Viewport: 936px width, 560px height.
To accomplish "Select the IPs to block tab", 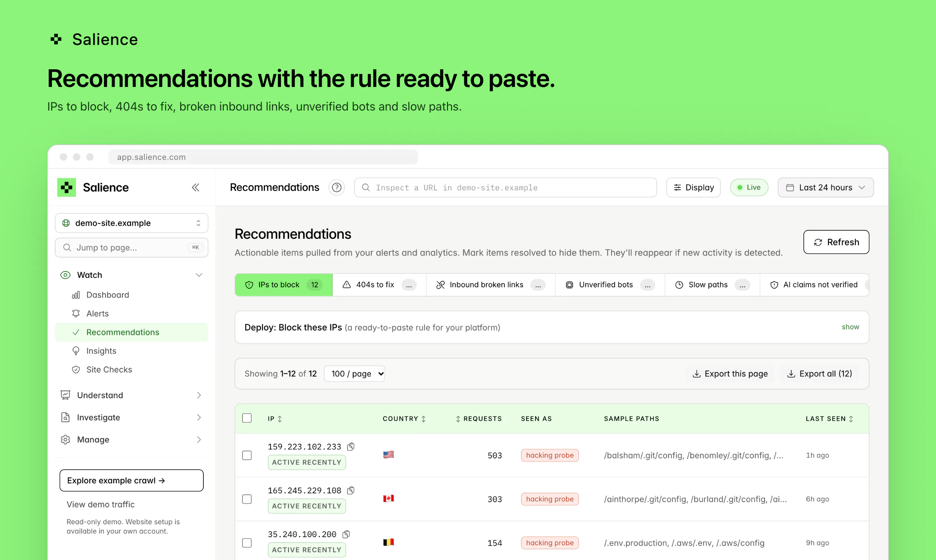I will pyautogui.click(x=284, y=284).
